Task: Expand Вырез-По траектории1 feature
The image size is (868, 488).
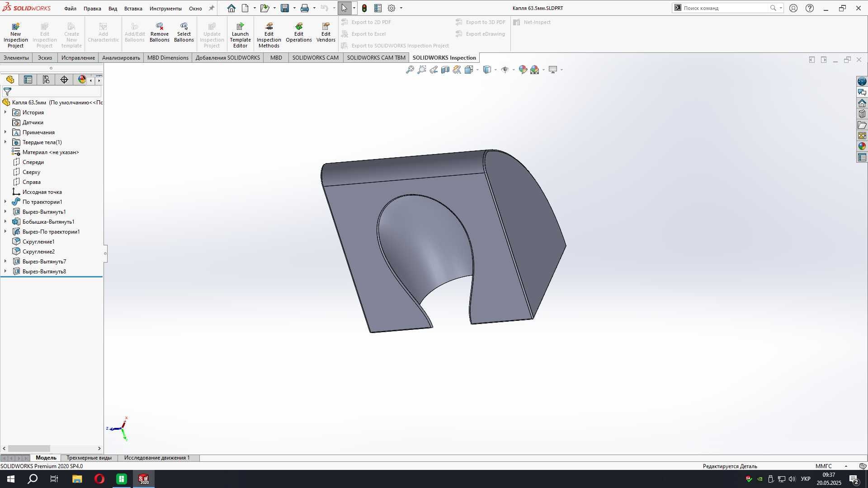Action: 5,231
